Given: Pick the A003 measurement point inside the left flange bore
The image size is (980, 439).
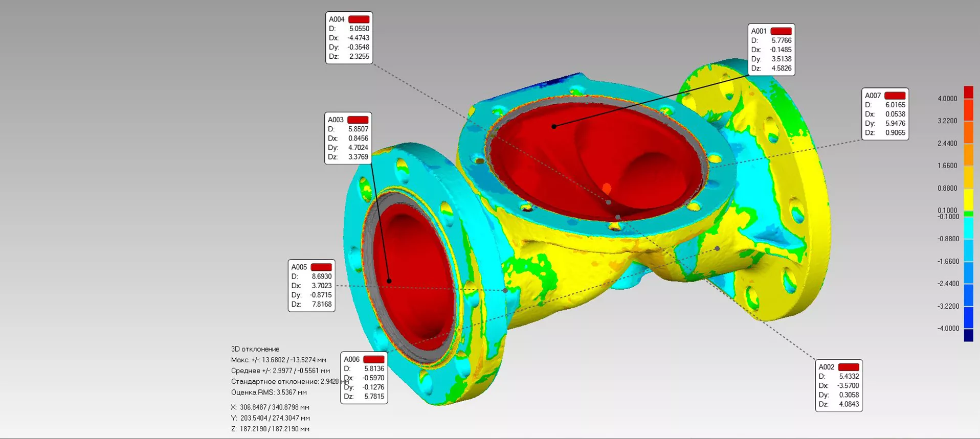Looking at the screenshot, I should pyautogui.click(x=389, y=281).
